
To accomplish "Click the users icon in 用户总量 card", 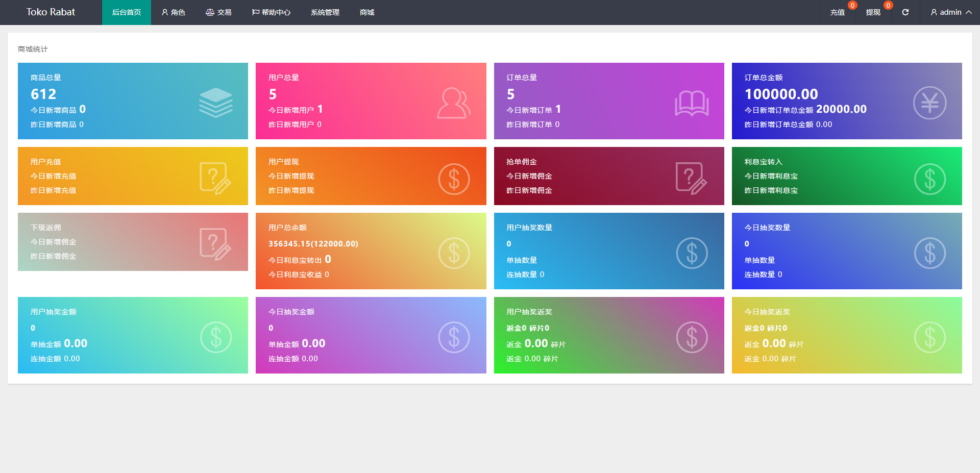I will [453, 103].
